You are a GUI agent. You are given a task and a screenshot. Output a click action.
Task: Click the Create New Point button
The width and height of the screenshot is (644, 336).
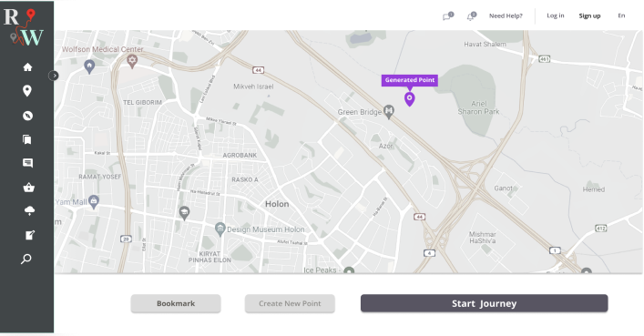[x=290, y=303]
